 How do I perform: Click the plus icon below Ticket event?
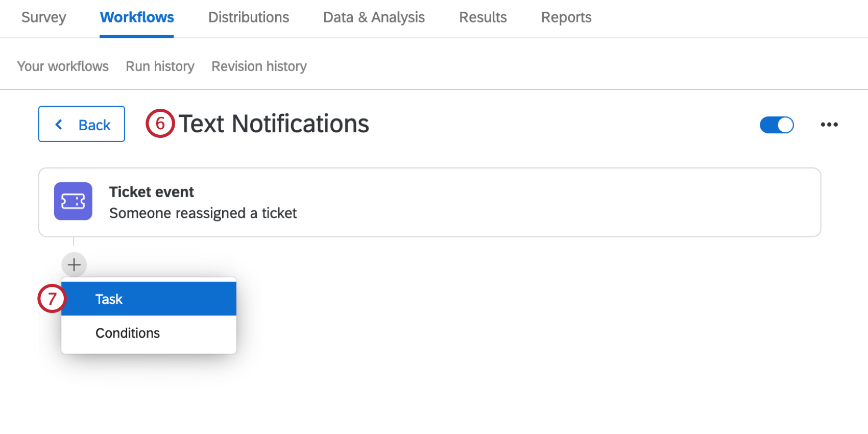coord(74,264)
